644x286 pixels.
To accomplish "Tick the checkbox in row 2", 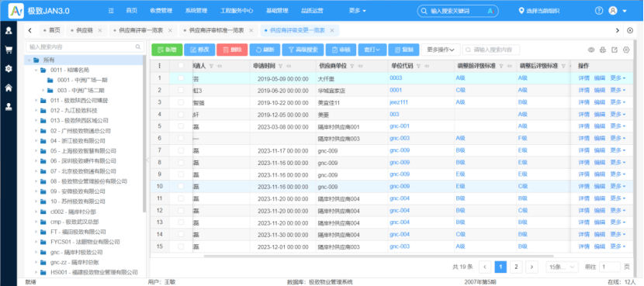I will [x=181, y=90].
